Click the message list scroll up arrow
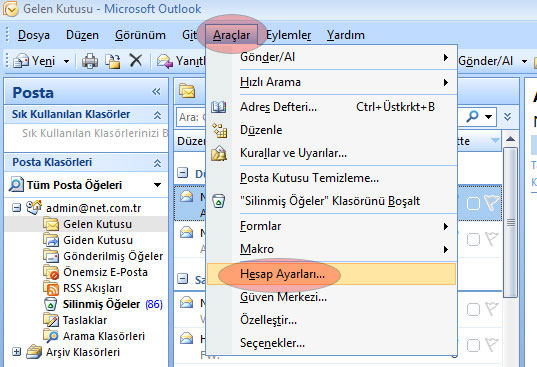Screen dimensions: 537x367 click(510, 139)
